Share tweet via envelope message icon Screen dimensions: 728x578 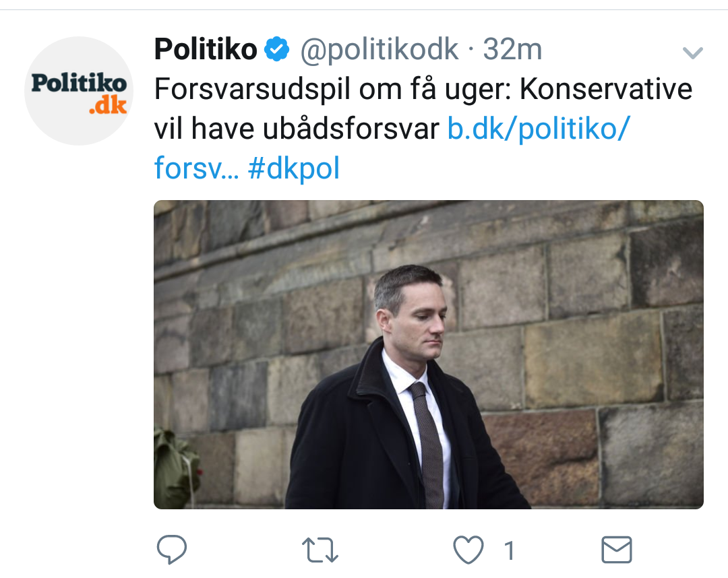click(616, 550)
